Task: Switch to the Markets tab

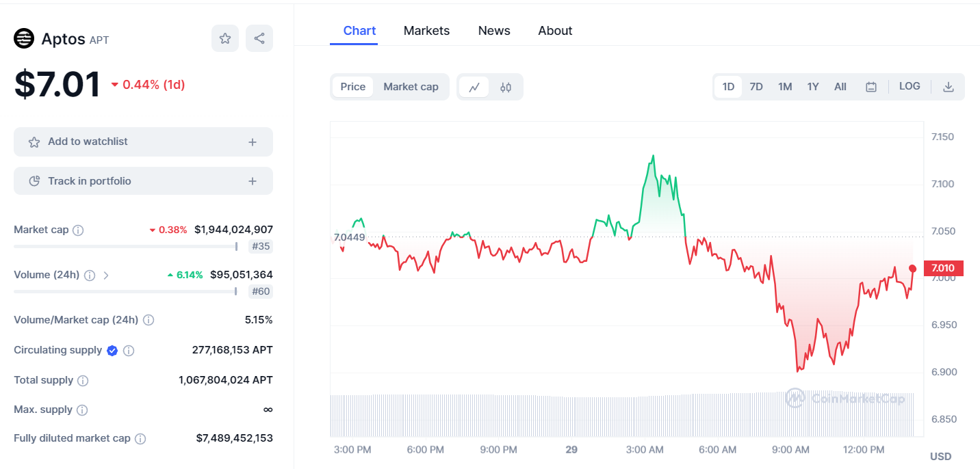Action: pos(426,31)
